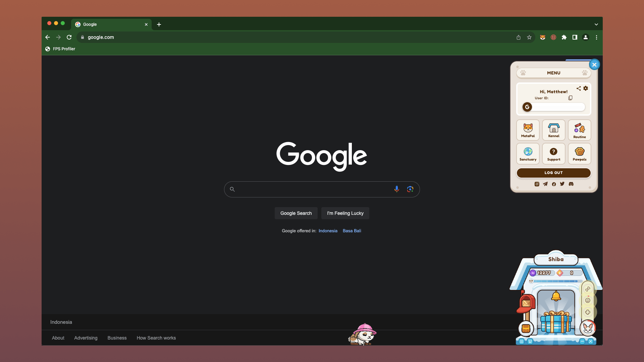
Task: Click the health cross action
Action: (x=588, y=312)
